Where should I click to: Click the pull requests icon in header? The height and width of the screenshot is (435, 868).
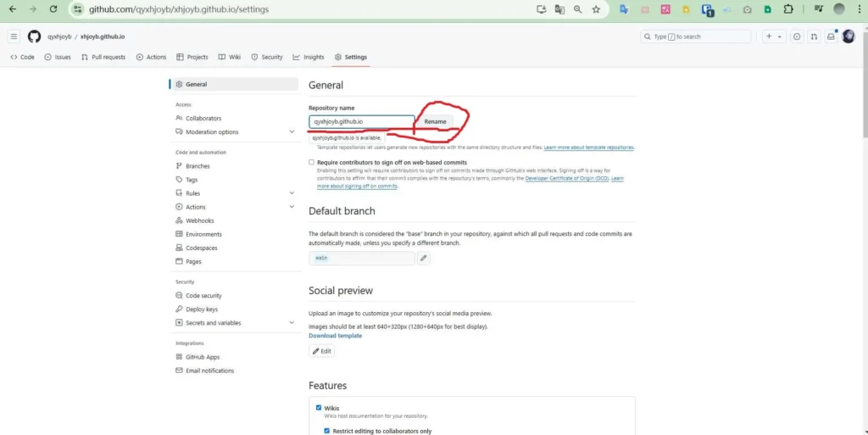point(814,36)
